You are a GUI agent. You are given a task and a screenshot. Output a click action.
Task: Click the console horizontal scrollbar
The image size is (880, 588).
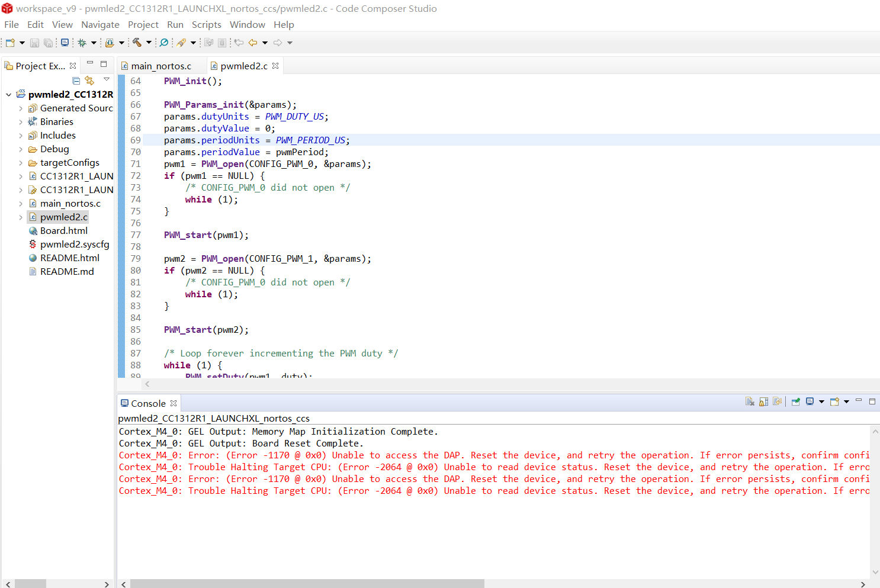[x=307, y=584]
